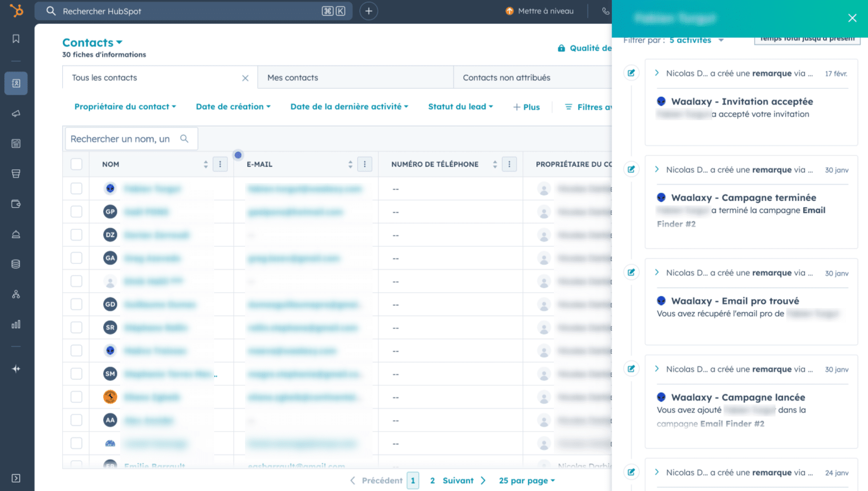
Task: Open the Automations workflow icon in sidebar
Action: click(16, 294)
